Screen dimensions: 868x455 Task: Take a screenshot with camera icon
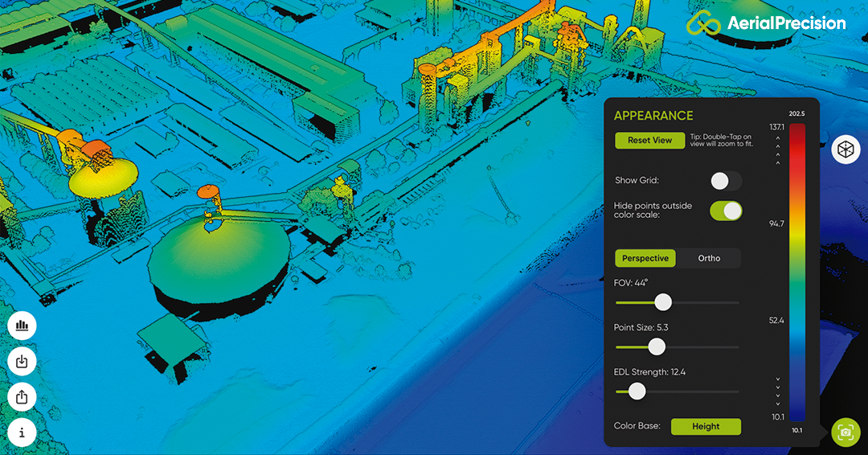point(845,432)
